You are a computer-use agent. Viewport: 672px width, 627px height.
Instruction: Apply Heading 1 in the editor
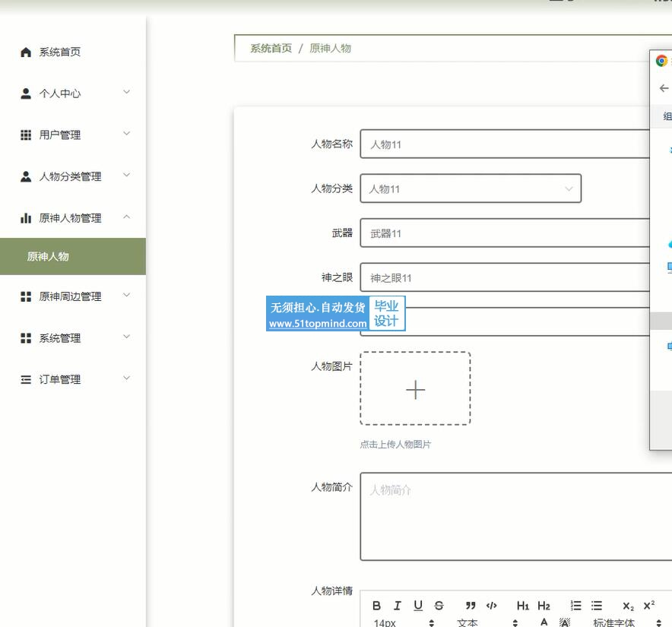point(522,606)
